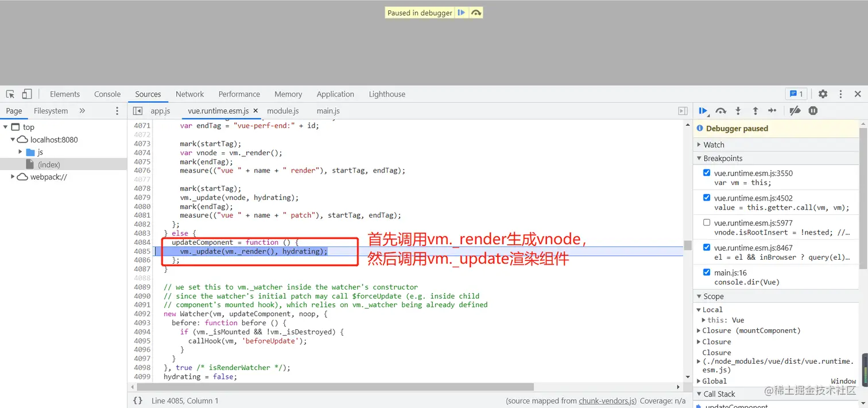Resume script execution in debugger toolbar
868x408 pixels.
click(x=703, y=111)
